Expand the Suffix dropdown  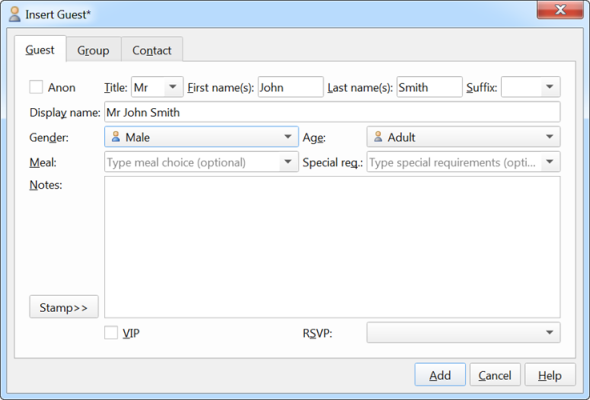pos(531,87)
